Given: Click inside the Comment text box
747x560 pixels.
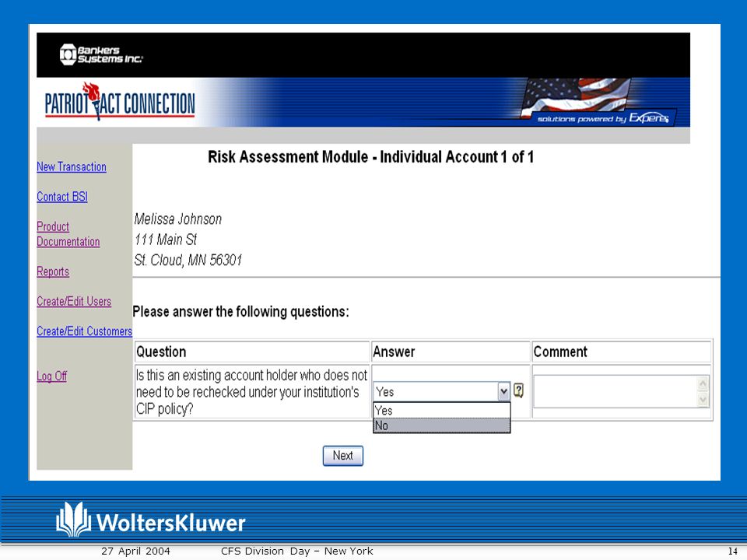Looking at the screenshot, I should pyautogui.click(x=615, y=391).
